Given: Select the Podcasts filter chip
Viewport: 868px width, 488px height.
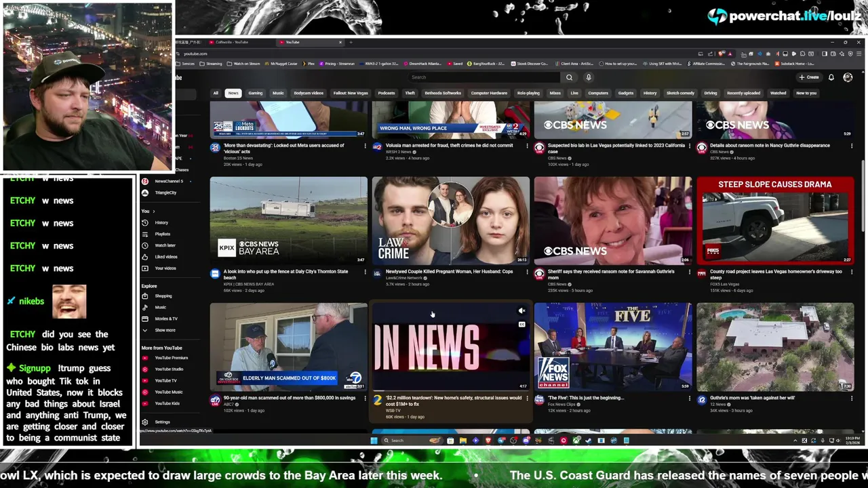Looking at the screenshot, I should 387,93.
